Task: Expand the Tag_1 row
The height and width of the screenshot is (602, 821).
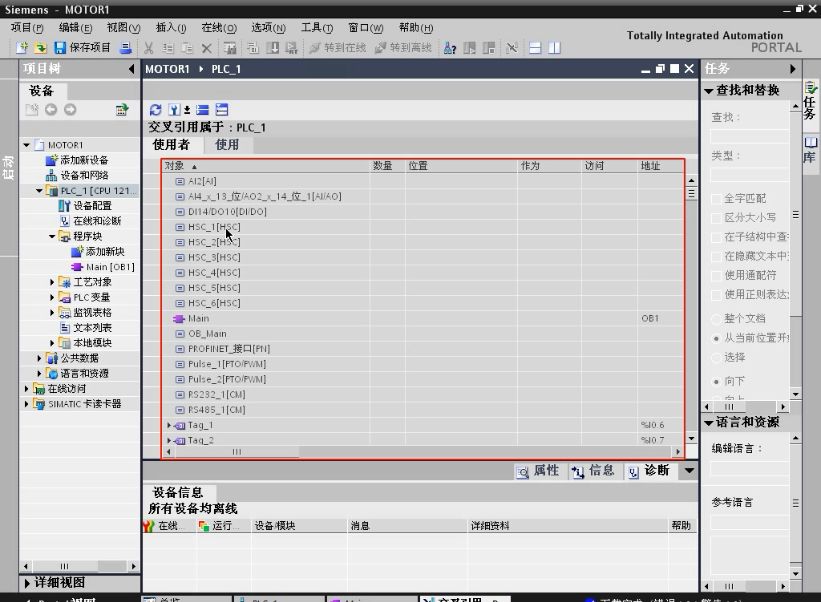Action: point(169,425)
